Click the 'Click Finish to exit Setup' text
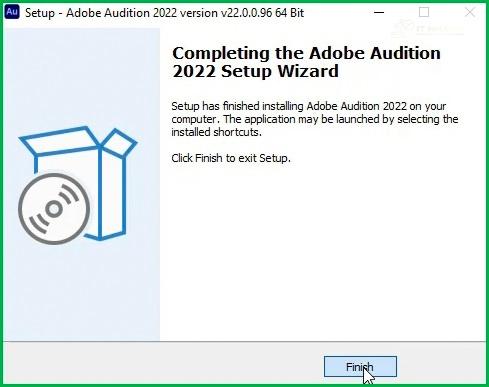The height and width of the screenshot is (387, 489). tap(231, 158)
